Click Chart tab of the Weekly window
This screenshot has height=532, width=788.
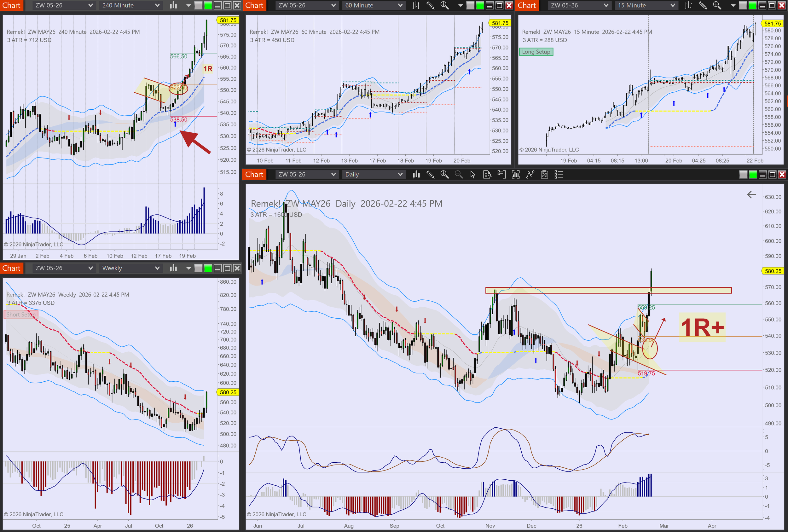pos(12,268)
